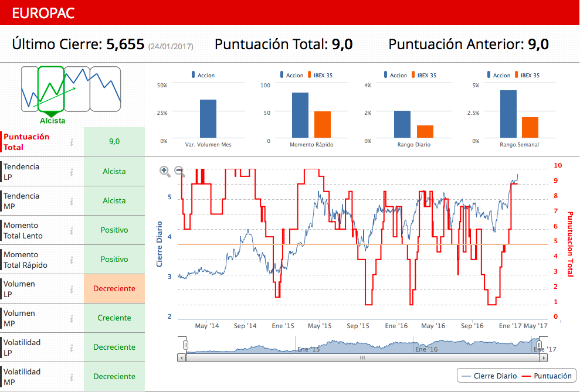
Task: Click the zoom out magnifier icon
Action: coord(179,171)
